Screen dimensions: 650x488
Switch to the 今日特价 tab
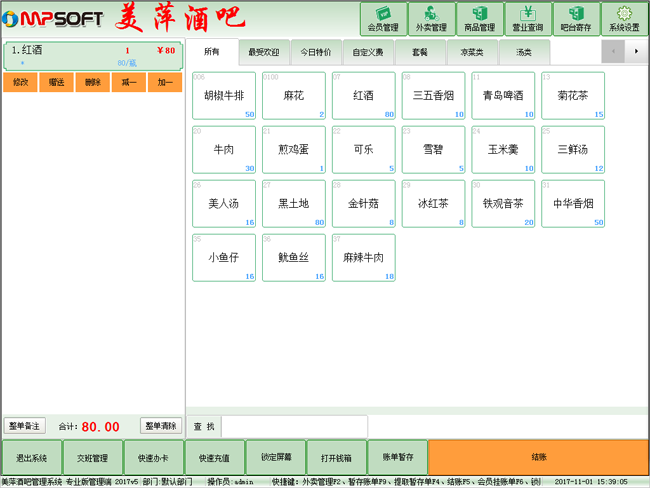tap(316, 51)
